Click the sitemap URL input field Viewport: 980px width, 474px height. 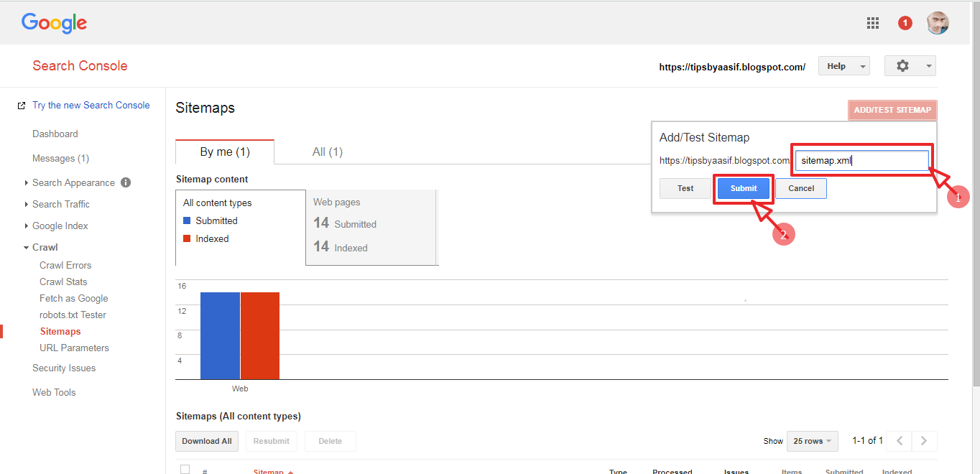862,160
